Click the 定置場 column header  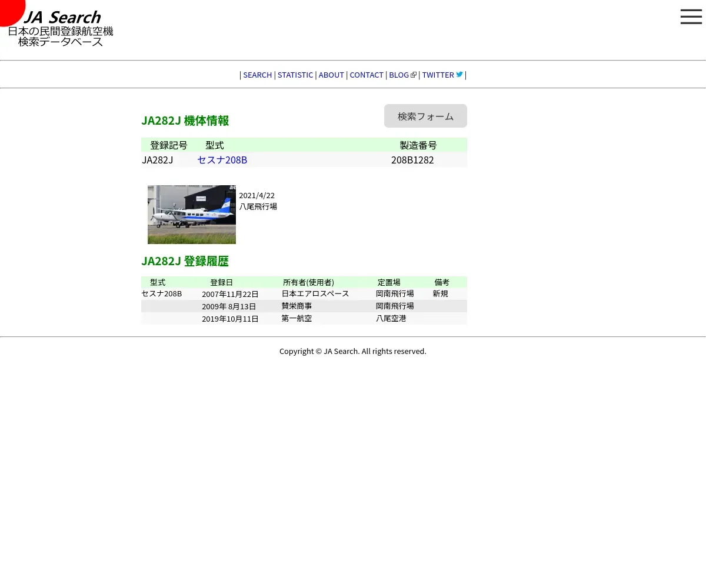[x=389, y=282]
